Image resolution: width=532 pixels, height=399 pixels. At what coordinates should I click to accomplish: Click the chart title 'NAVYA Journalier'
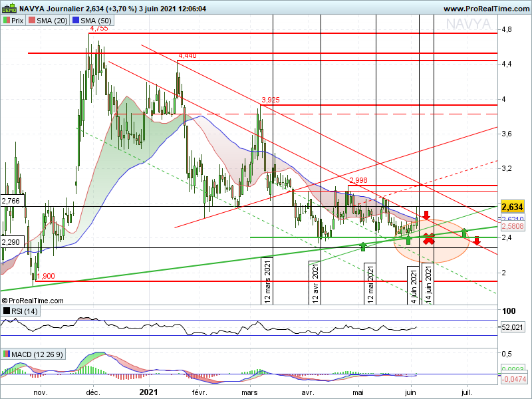coord(51,9)
